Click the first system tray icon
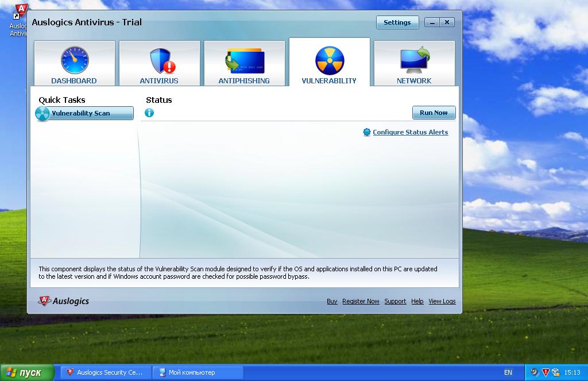588x381 pixels. (x=535, y=372)
